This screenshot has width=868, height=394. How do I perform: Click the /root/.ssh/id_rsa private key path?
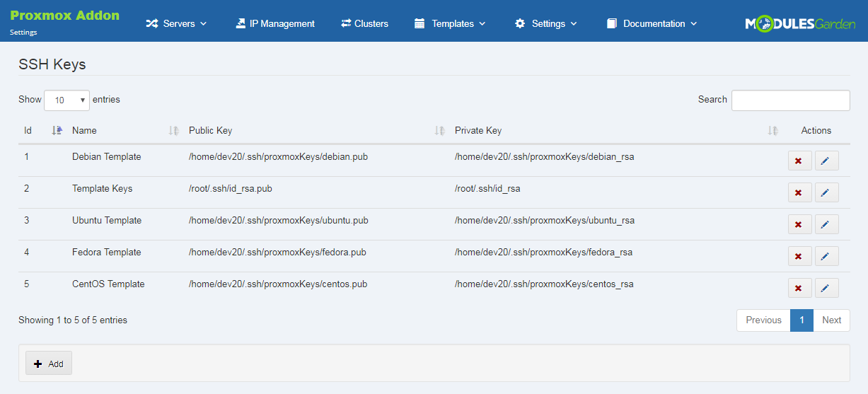coord(487,188)
